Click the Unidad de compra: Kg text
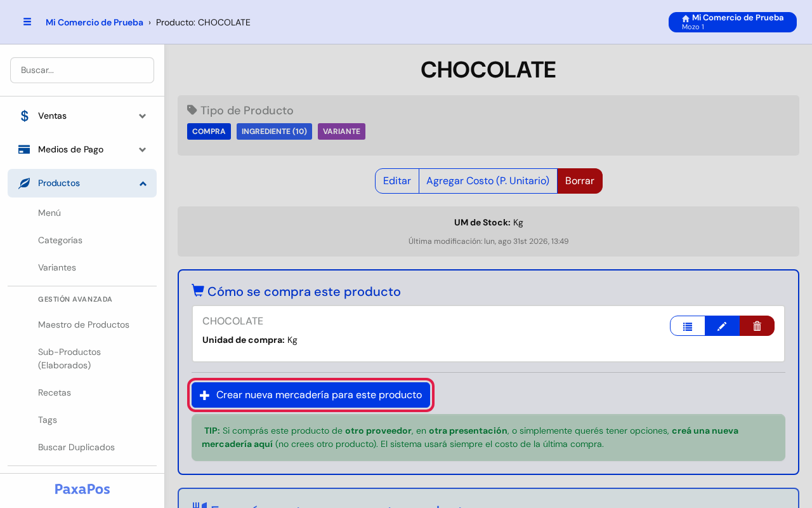The image size is (812, 508). [250, 340]
